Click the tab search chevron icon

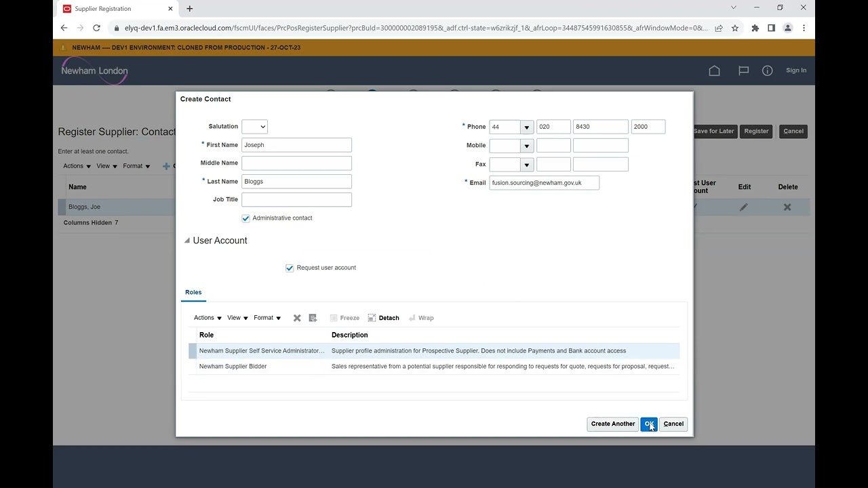coord(733,7)
